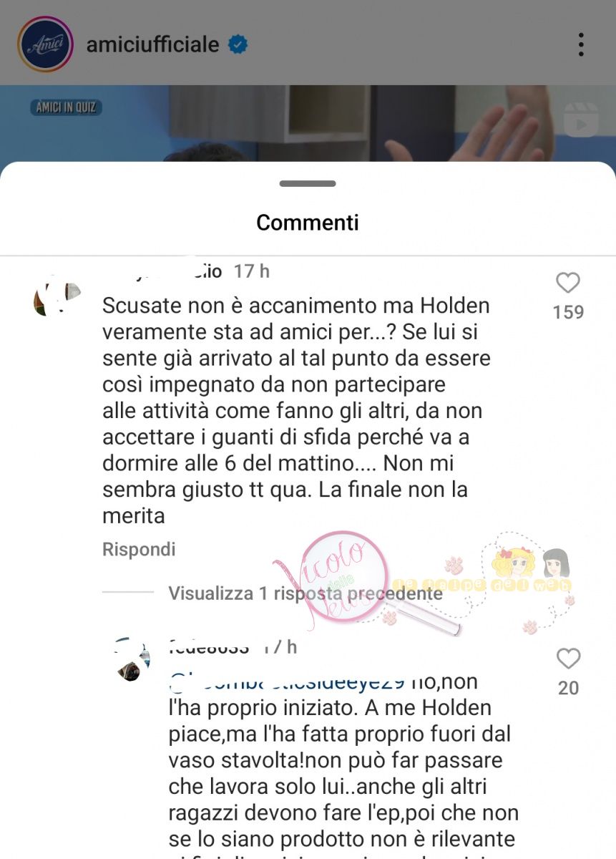
Task: Open the Amici profile picture
Action: (45, 44)
